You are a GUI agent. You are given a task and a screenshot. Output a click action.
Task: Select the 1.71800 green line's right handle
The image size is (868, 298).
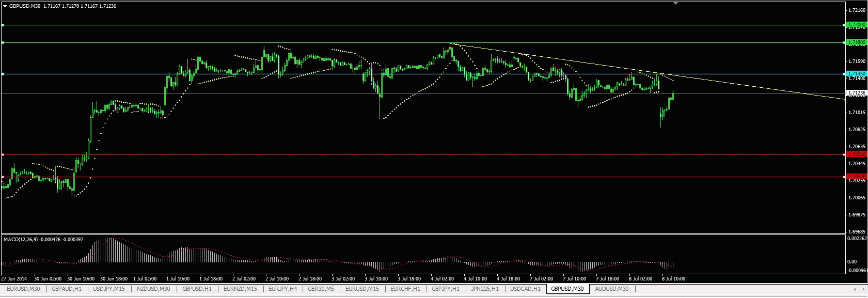844,42
